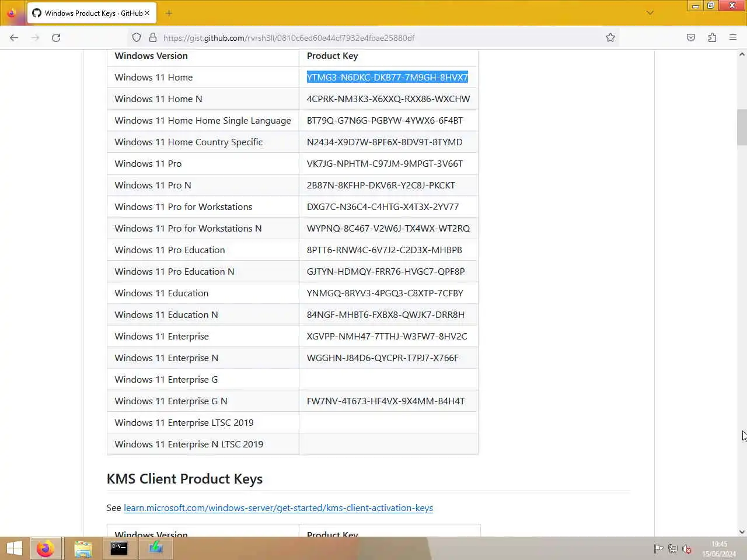
Task: Open the Firefox application hamburger menu
Action: [733, 38]
